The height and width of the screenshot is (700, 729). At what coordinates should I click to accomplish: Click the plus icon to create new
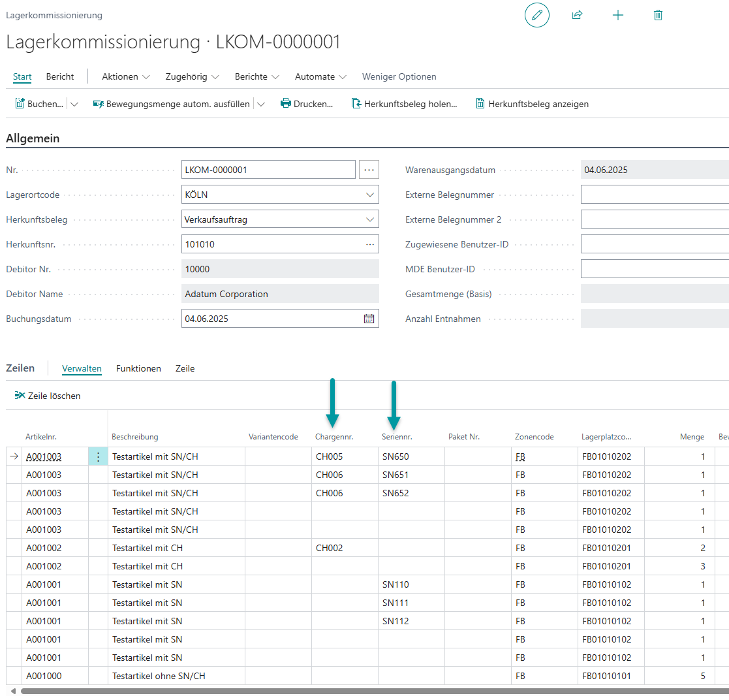[x=617, y=15]
